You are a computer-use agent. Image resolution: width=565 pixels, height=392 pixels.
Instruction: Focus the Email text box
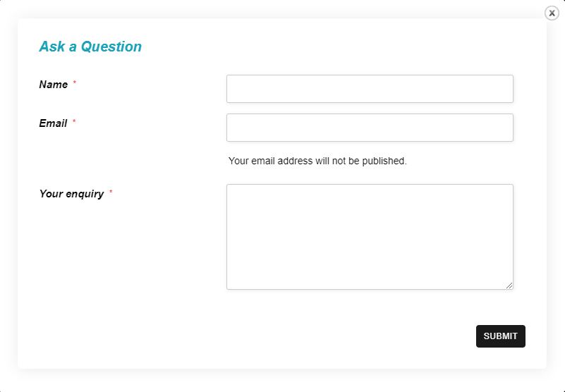click(370, 128)
